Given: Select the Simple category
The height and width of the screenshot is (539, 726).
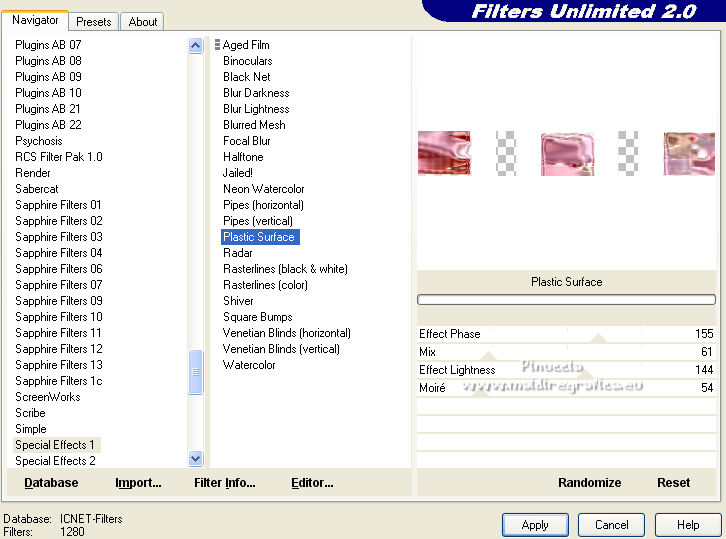Looking at the screenshot, I should 31,429.
